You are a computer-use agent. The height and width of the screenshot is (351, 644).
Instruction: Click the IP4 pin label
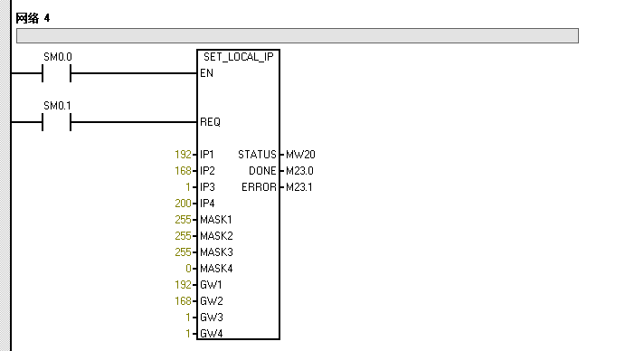click(x=207, y=204)
